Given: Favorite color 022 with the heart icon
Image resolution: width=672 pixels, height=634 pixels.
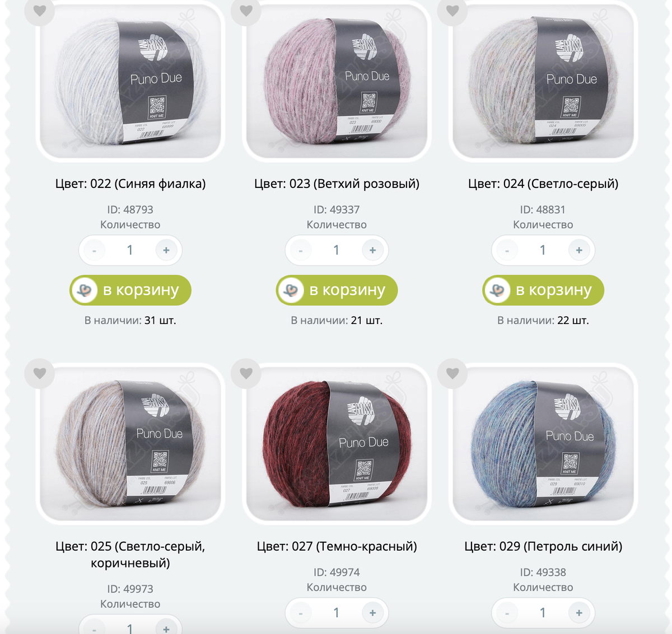Looking at the screenshot, I should tap(40, 11).
